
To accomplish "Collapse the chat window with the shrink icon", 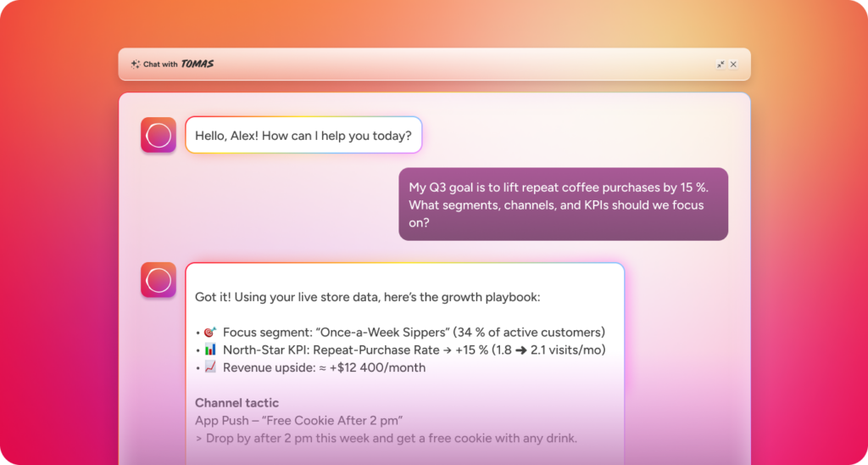I will click(x=721, y=64).
